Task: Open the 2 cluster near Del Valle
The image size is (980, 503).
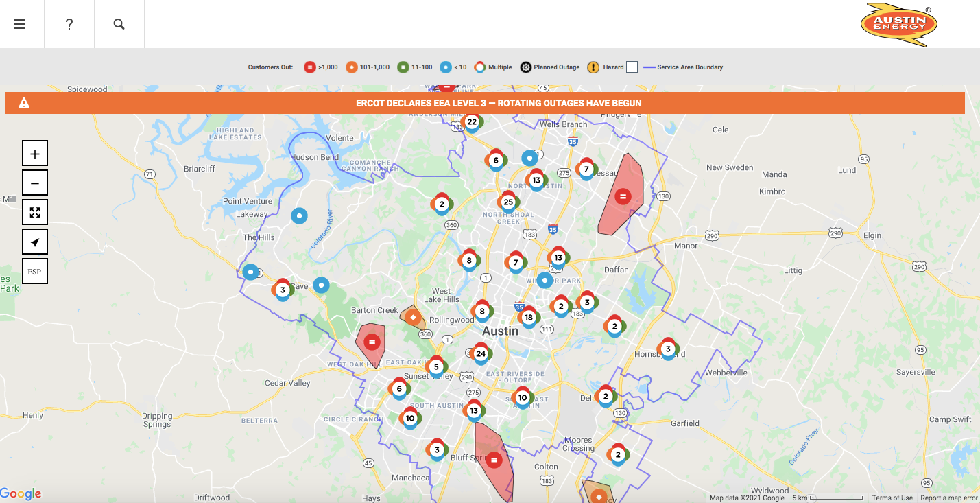Action: tap(606, 397)
